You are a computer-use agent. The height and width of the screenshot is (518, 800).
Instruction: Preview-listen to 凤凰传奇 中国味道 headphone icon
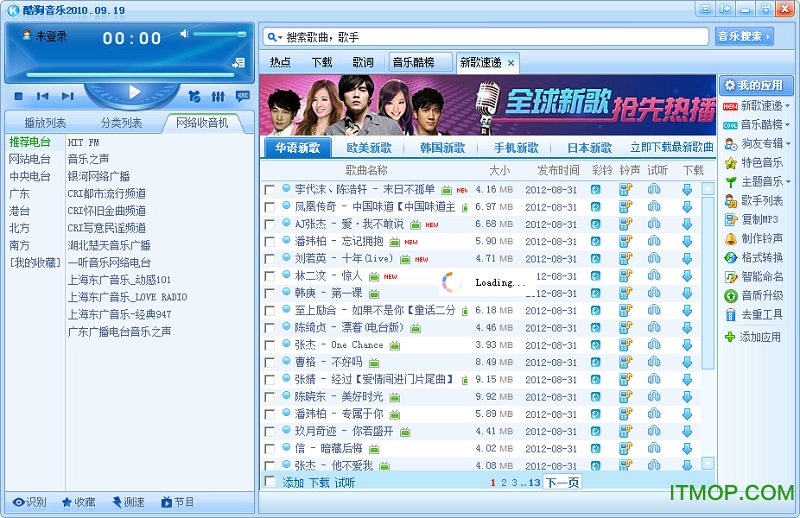tap(654, 207)
